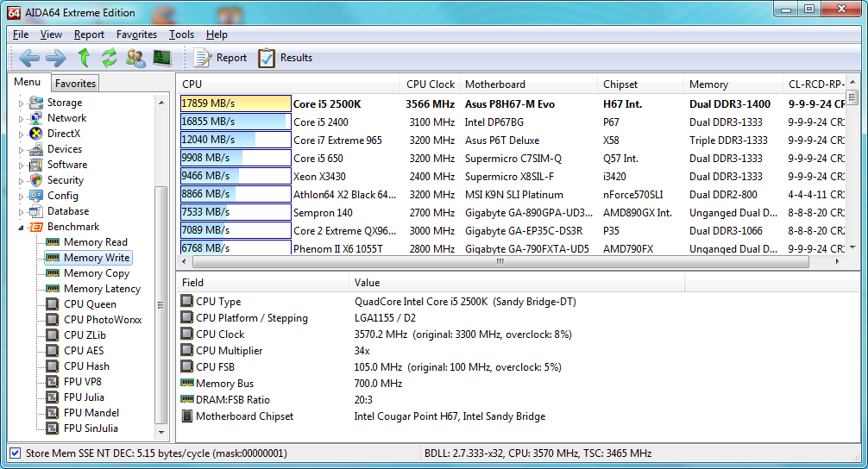This screenshot has height=469, width=868.
Task: Click the green Refresh toolbar icon
Action: (x=109, y=58)
